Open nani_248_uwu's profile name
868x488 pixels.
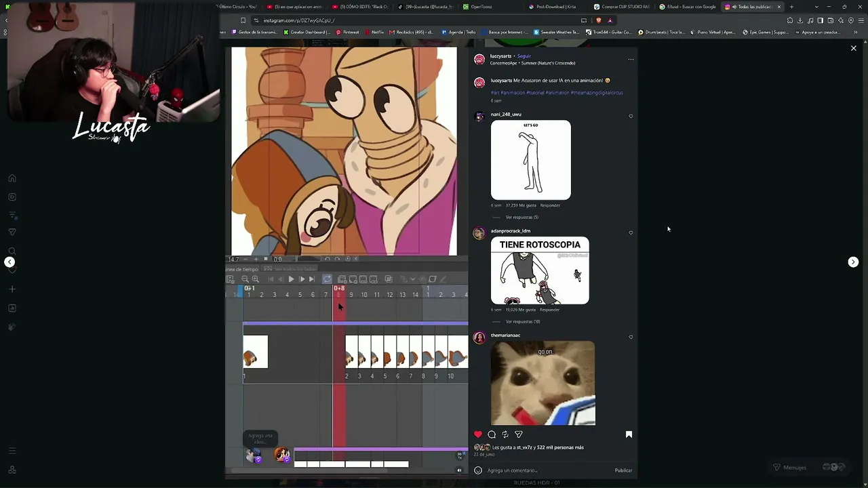point(506,115)
